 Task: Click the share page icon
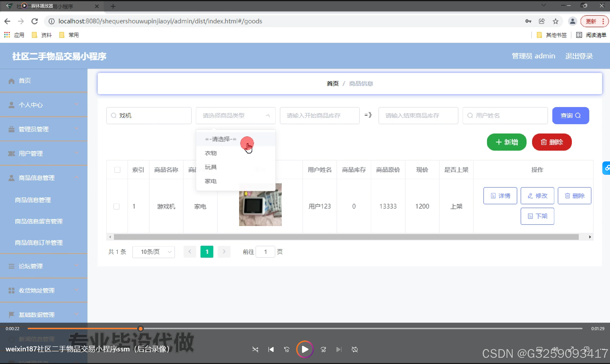(x=542, y=21)
